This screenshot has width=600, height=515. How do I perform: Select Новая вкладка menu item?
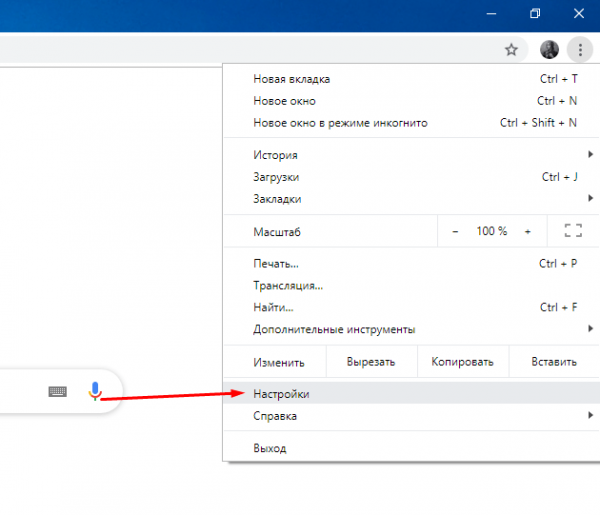(411, 79)
